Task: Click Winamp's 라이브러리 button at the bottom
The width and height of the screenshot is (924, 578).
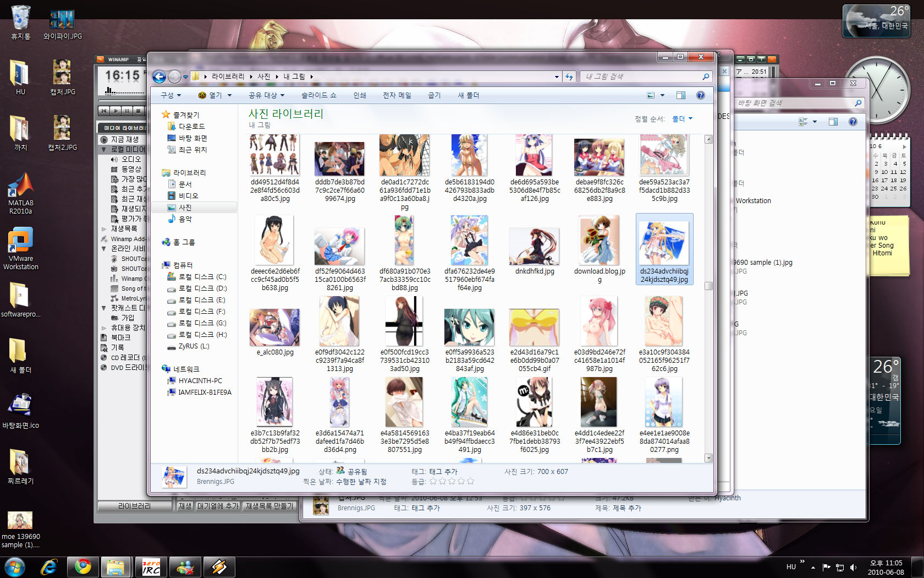Action: 134,506
